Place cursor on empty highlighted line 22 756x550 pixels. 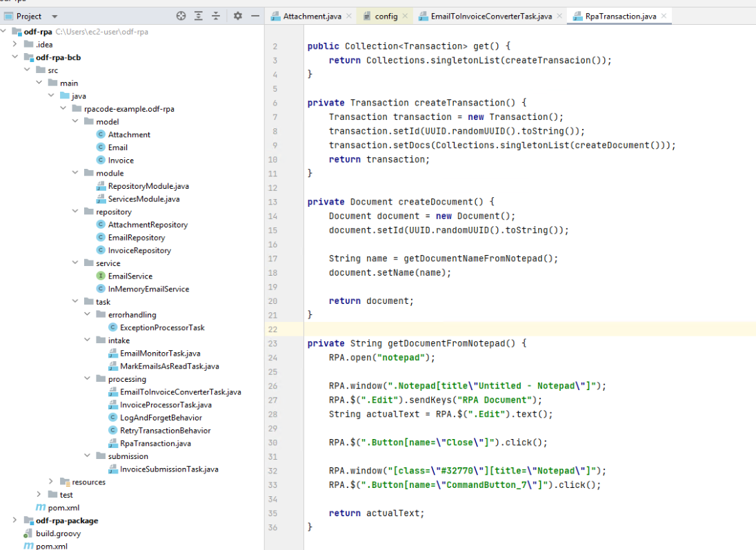(x=529, y=329)
